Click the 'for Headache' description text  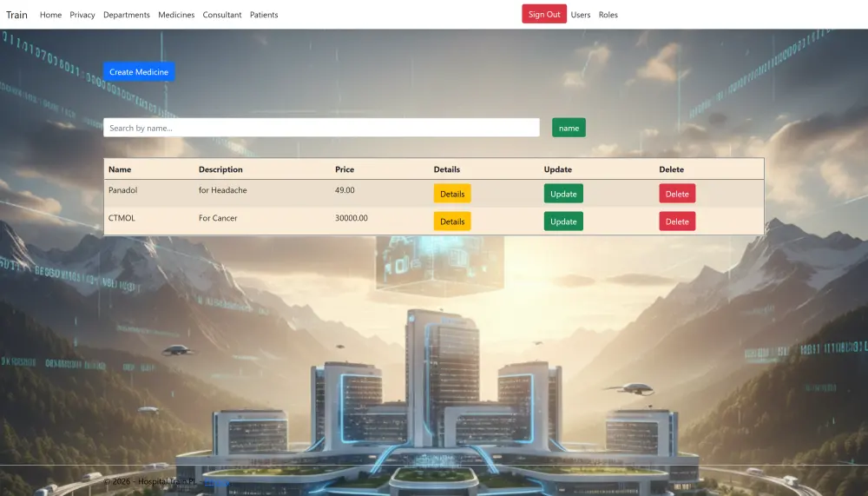click(222, 190)
